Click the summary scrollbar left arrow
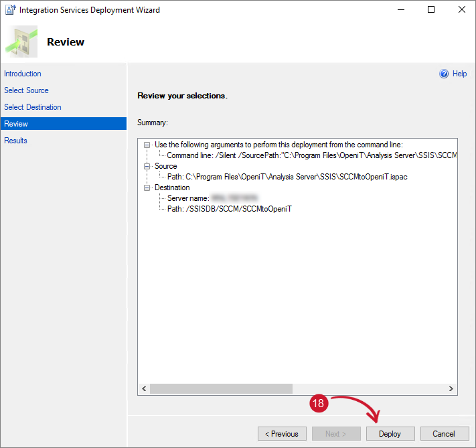The image size is (476, 448). tap(144, 389)
